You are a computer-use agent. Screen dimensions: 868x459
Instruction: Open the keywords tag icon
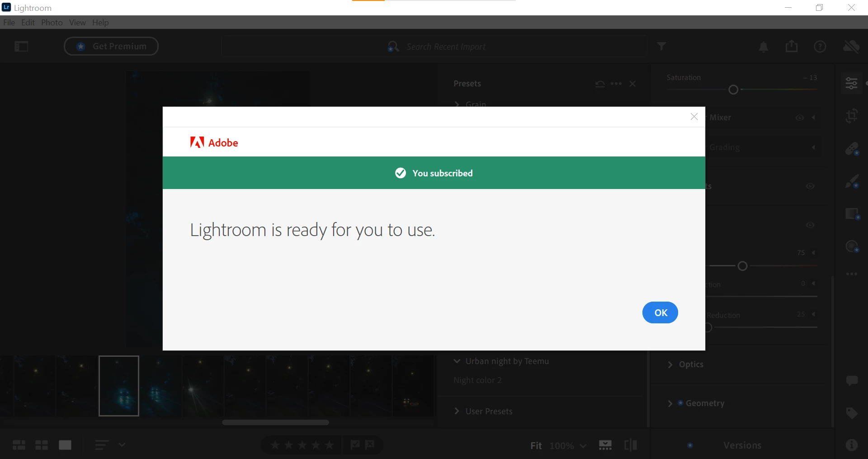[852, 413]
